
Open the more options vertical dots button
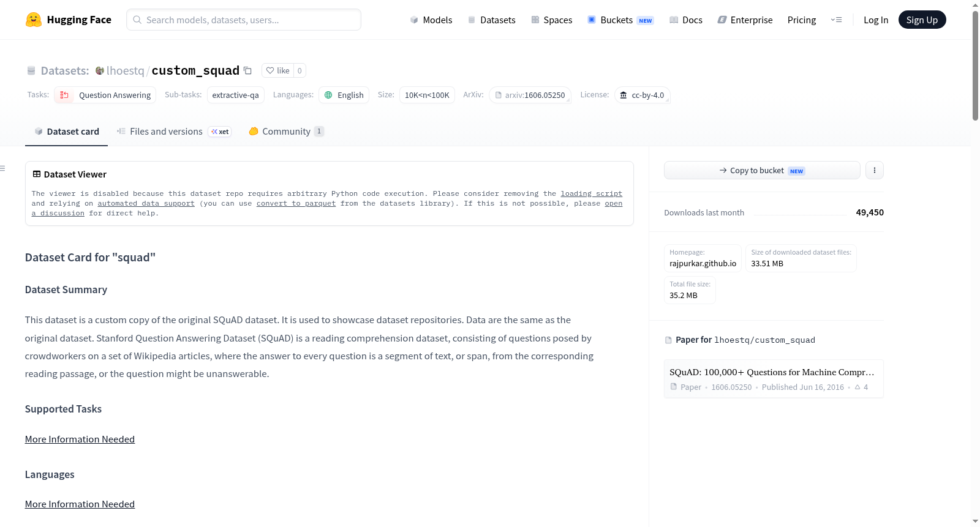click(875, 170)
